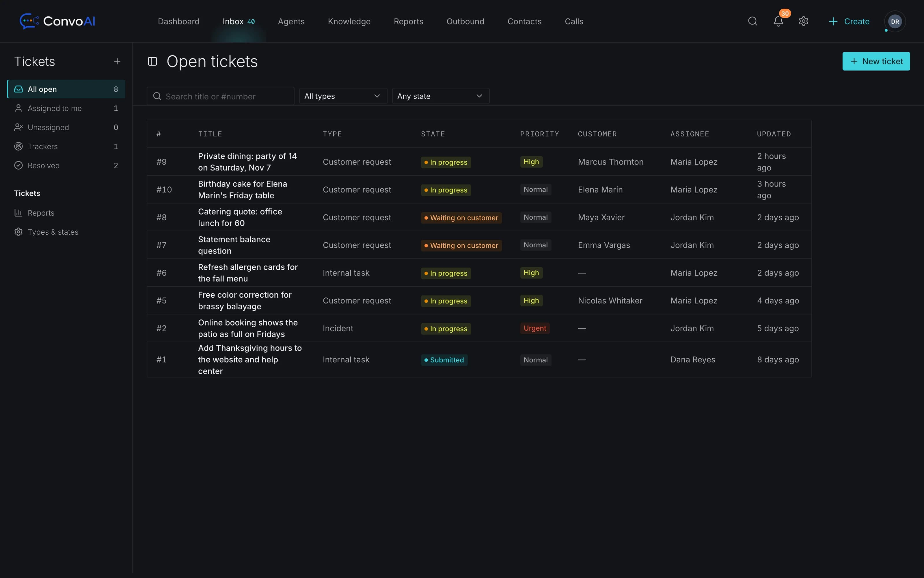Image resolution: width=924 pixels, height=578 pixels.
Task: Switch to the Inbox tab
Action: [239, 21]
